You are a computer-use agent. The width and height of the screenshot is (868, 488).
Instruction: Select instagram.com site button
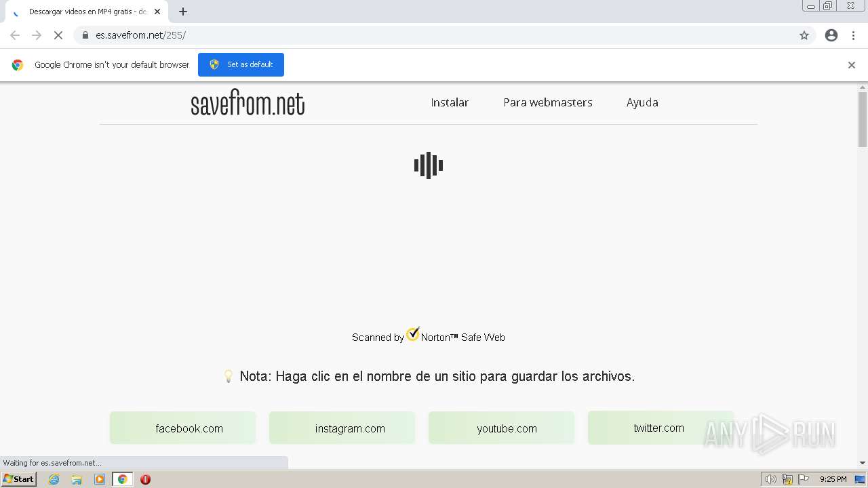(x=342, y=428)
